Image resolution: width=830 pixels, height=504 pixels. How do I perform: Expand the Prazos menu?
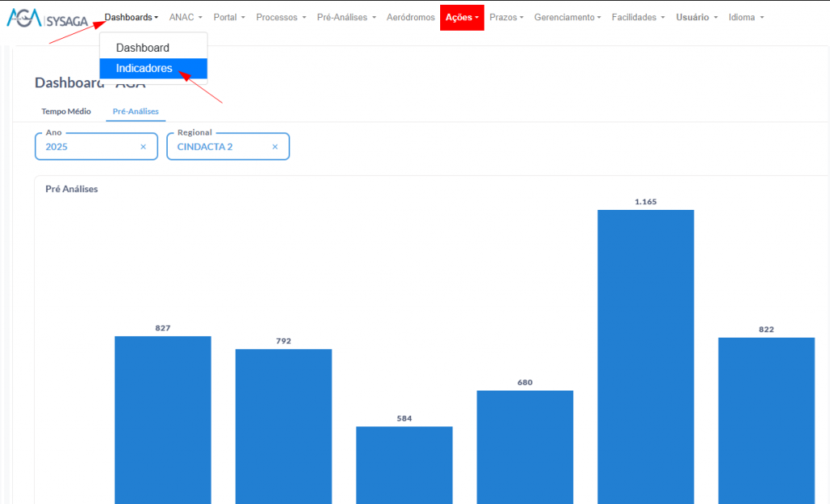tap(507, 17)
